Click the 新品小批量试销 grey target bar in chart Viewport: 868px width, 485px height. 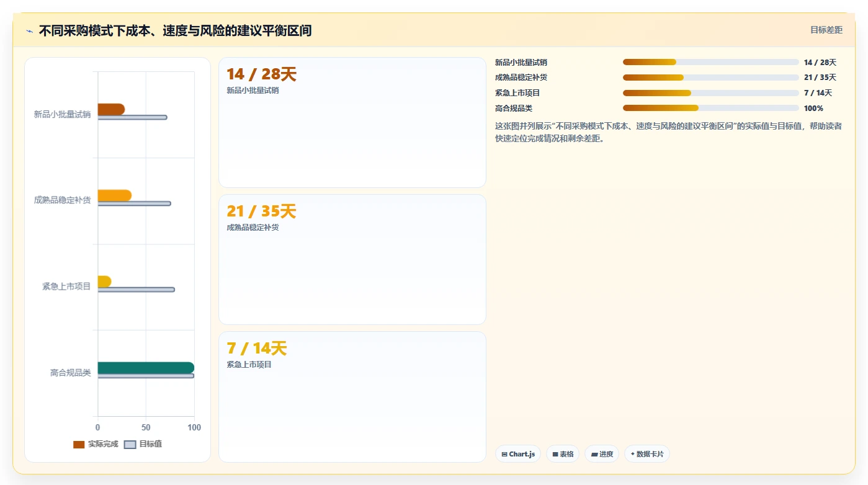[x=132, y=117]
